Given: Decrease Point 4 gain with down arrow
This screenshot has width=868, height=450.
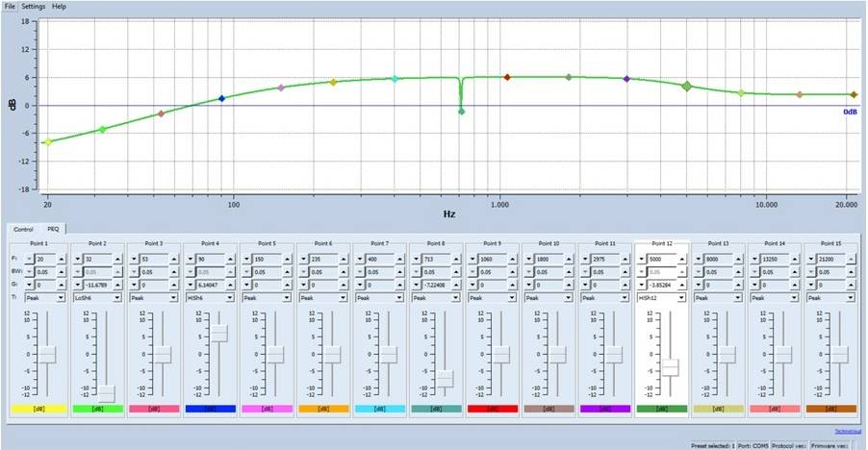Looking at the screenshot, I should [x=190, y=286].
